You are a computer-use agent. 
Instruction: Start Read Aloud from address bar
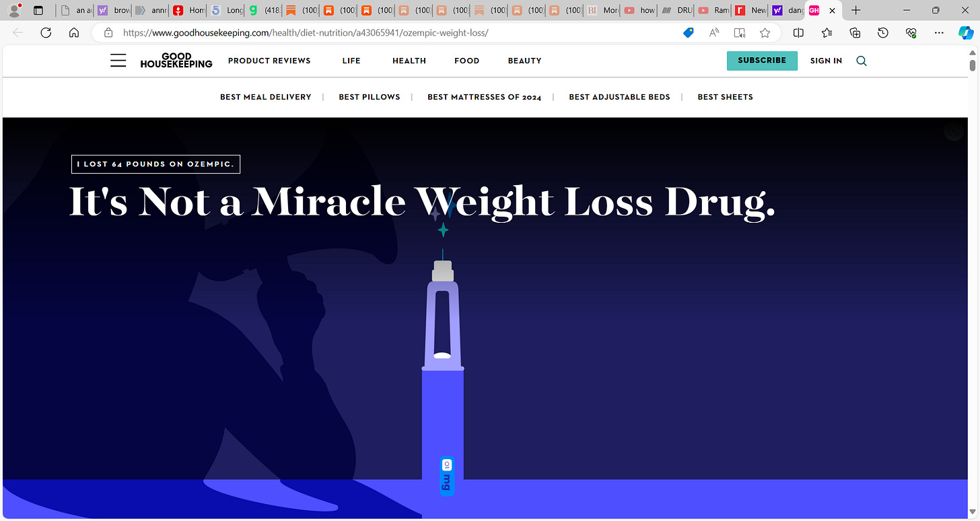(x=714, y=32)
